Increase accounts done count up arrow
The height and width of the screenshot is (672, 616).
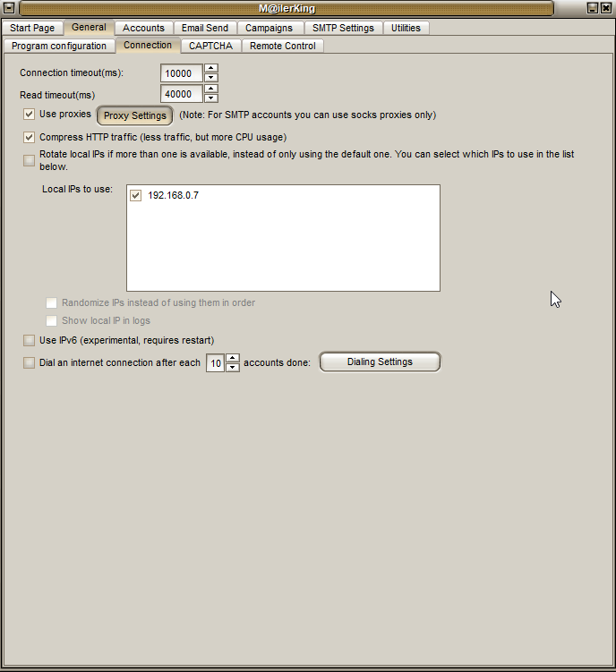(x=233, y=358)
